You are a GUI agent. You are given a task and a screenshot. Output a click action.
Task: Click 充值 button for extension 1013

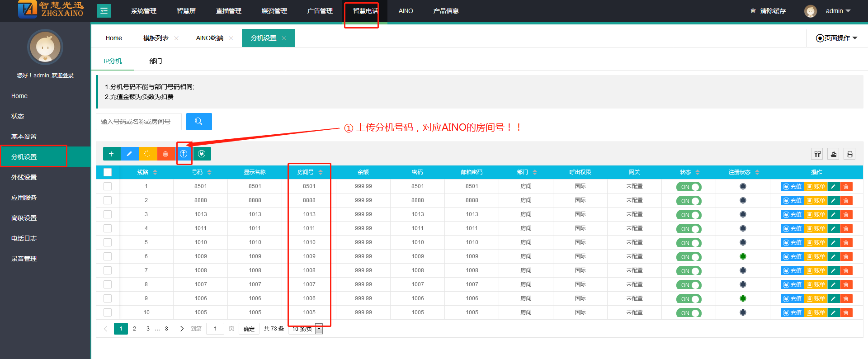[792, 215]
